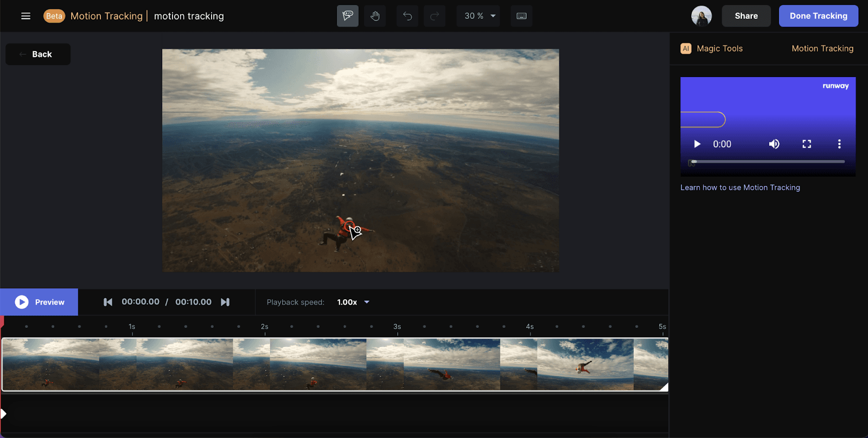Screen dimensions: 868x438
Task: Jump to the end of the clip
Action: click(225, 302)
